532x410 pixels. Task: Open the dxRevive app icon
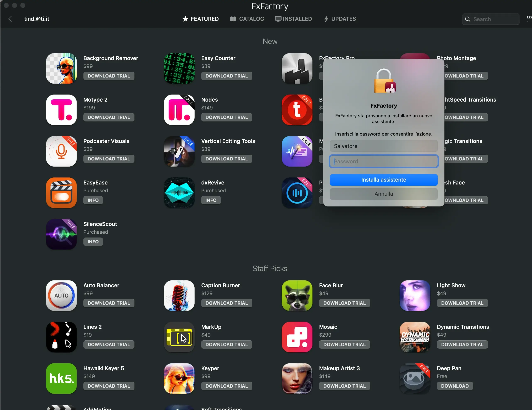click(x=179, y=193)
